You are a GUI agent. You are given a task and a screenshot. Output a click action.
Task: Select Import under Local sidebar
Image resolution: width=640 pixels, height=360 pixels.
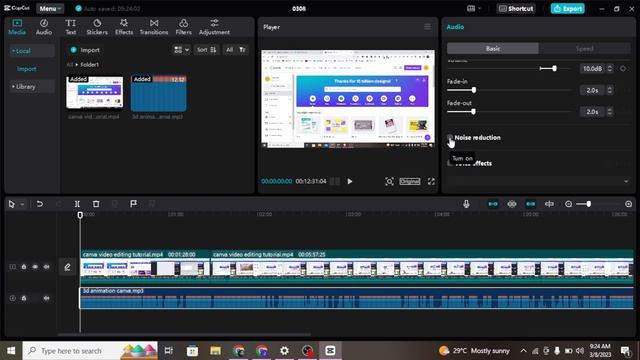point(27,69)
